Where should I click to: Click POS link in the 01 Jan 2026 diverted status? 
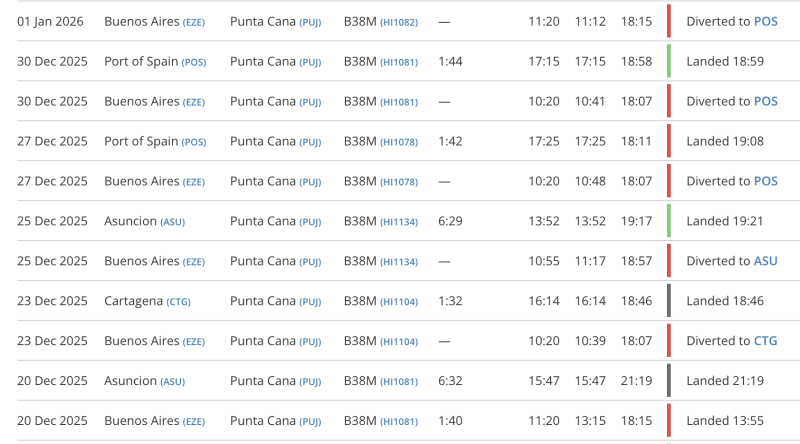point(765,21)
